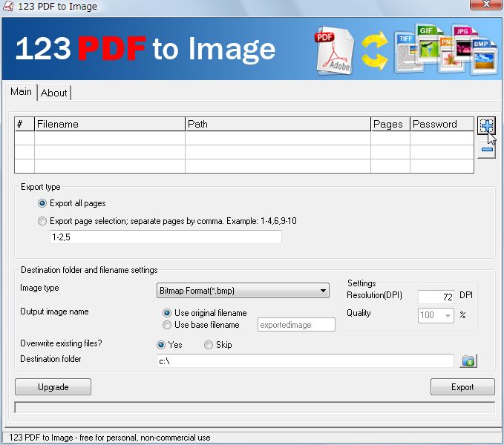The width and height of the screenshot is (504, 445).
Task: Click the app icon in the title bar
Action: (x=7, y=6)
